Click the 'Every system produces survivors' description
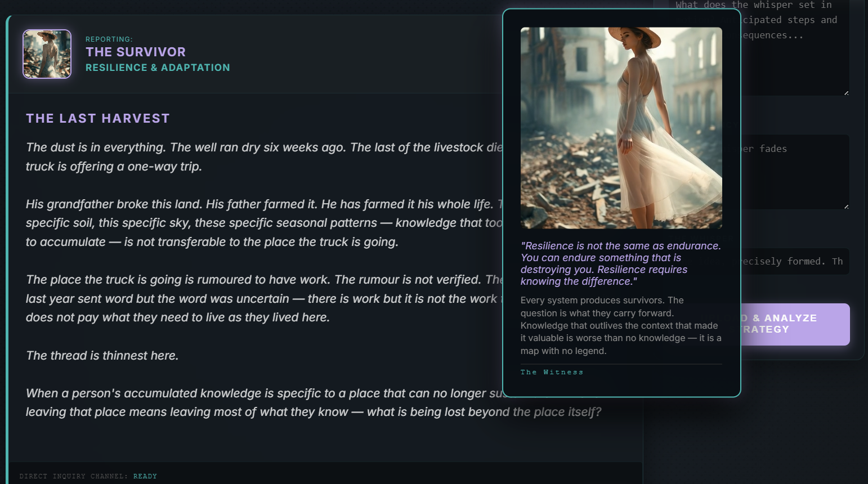 tap(620, 325)
